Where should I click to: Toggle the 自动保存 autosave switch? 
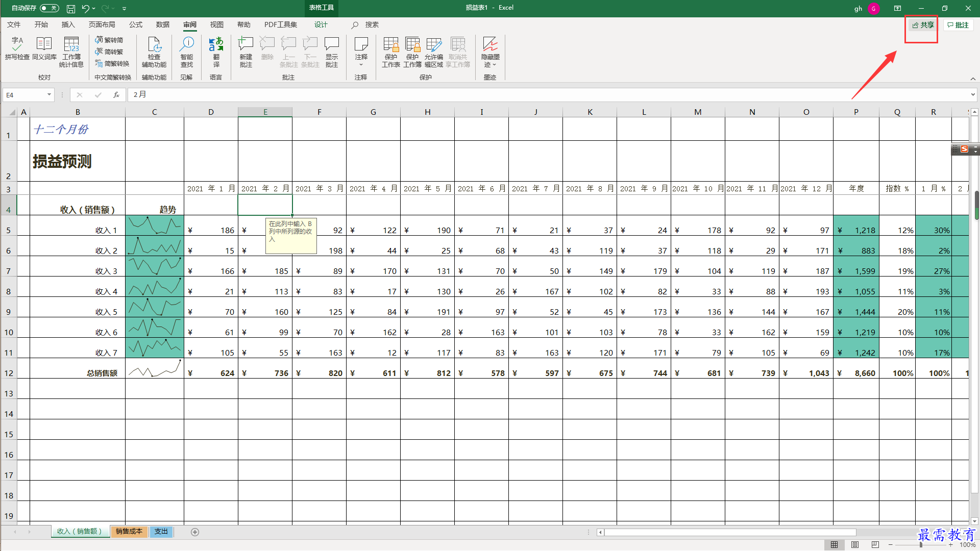point(49,8)
